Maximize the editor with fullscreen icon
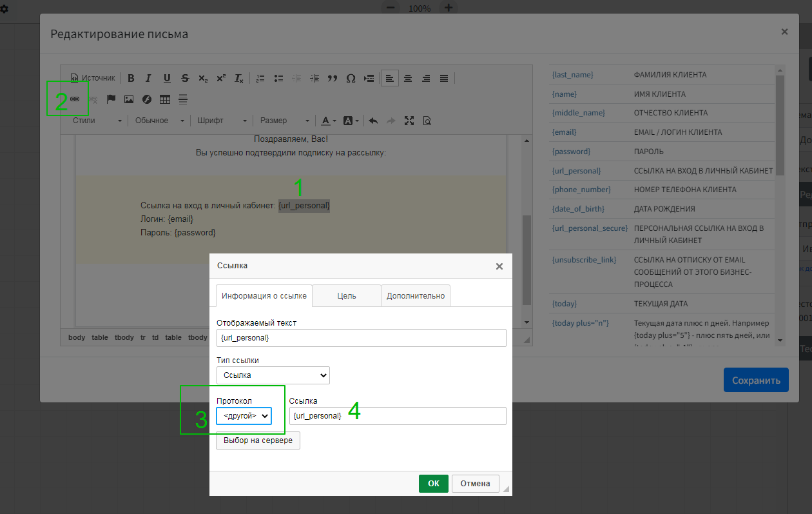Image resolution: width=812 pixels, height=514 pixels. click(x=409, y=121)
